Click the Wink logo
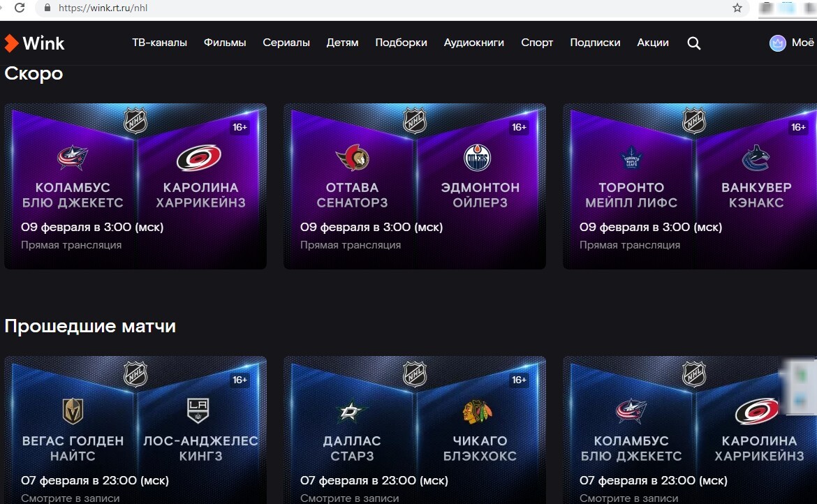817x504 pixels. (x=35, y=43)
